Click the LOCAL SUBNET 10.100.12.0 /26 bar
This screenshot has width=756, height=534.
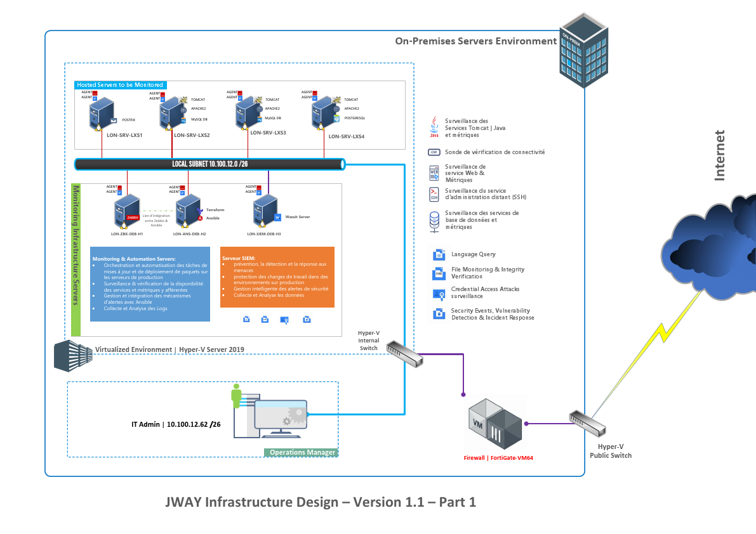point(209,164)
